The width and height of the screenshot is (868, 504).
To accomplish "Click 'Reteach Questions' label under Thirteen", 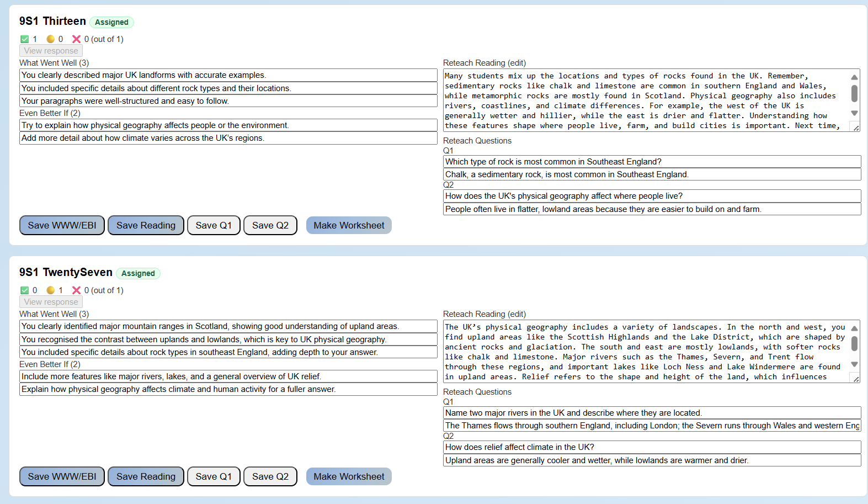I will coord(477,141).
